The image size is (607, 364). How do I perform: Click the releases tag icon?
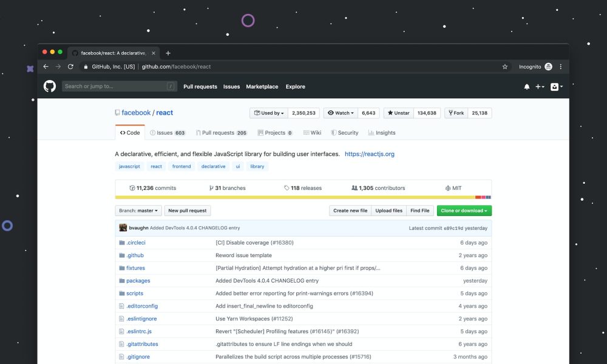click(287, 188)
